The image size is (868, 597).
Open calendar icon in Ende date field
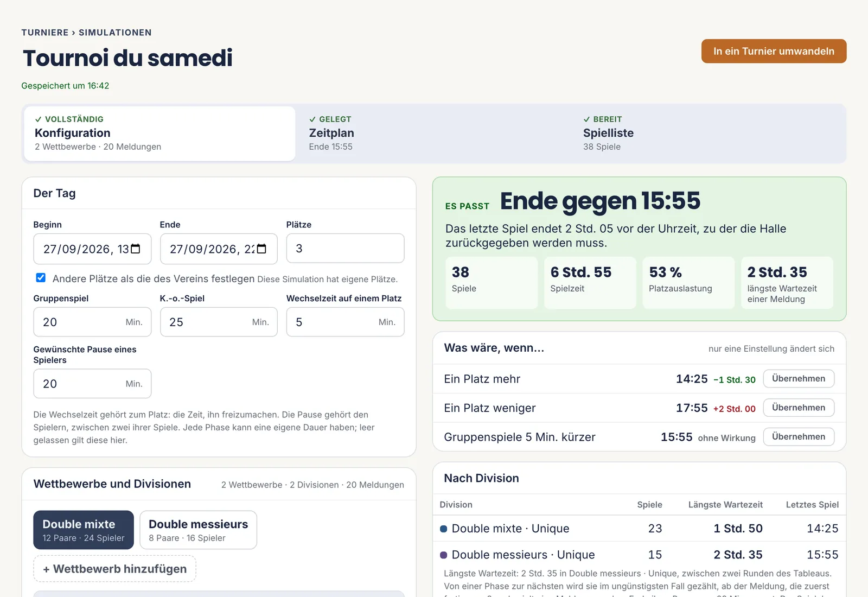262,249
